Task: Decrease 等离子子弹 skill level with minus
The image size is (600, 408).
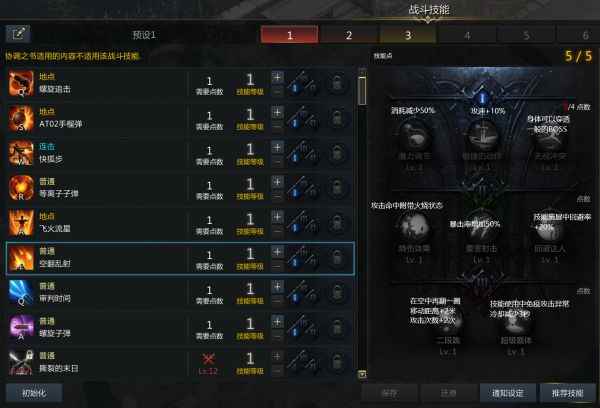Action: [x=277, y=196]
